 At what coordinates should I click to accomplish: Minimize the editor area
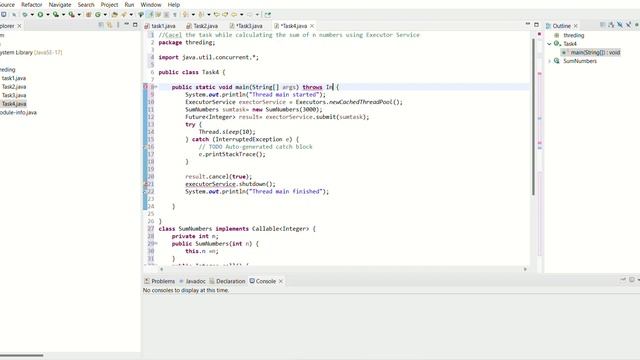[527, 24]
